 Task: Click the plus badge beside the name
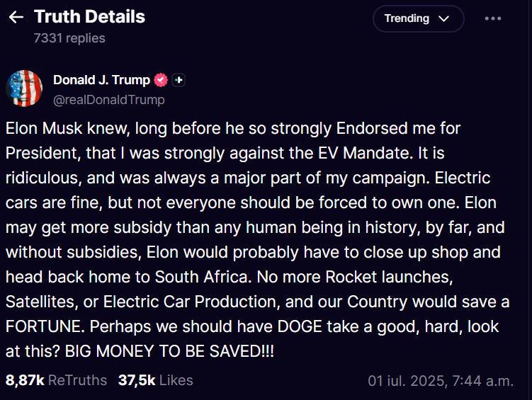pos(179,80)
